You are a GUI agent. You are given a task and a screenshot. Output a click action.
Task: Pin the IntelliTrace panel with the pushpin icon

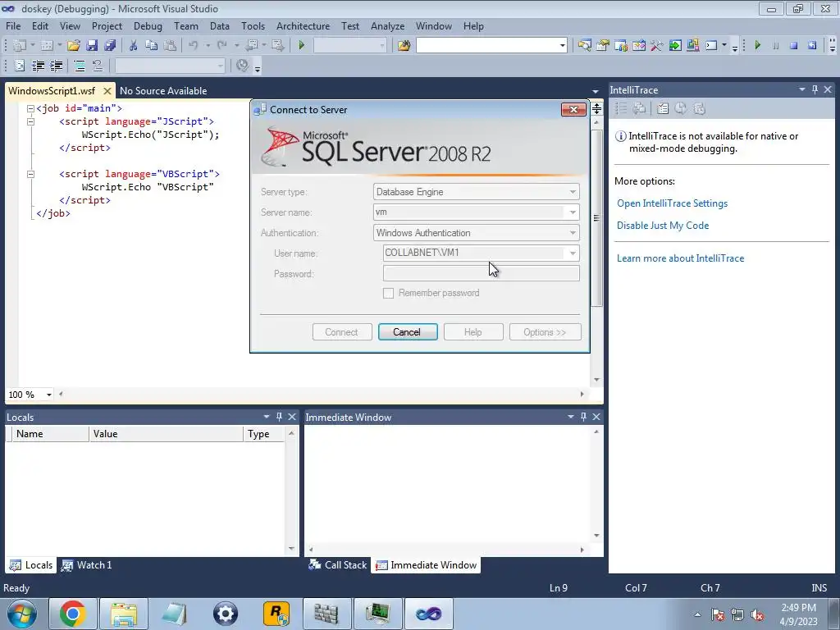[815, 89]
